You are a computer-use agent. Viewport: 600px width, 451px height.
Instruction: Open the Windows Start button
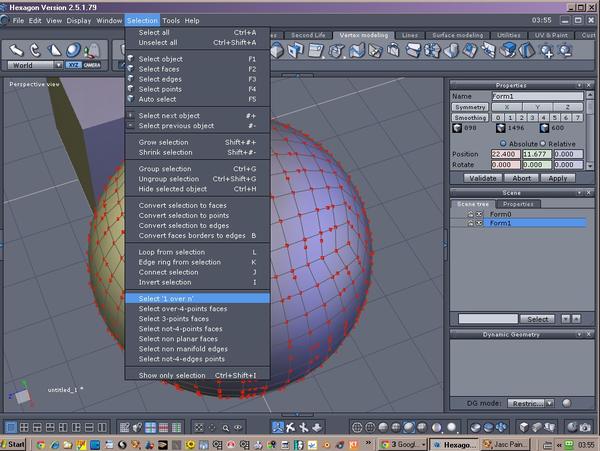click(x=13, y=444)
